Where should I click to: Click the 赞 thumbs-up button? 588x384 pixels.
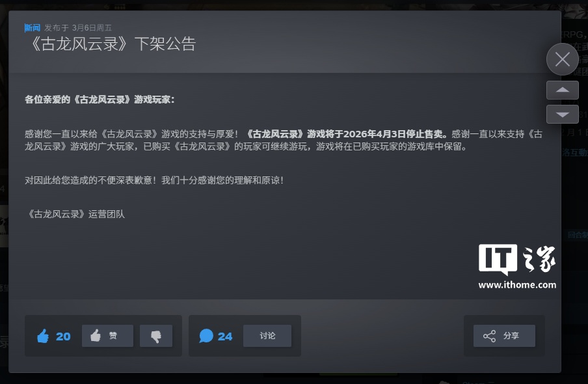107,336
